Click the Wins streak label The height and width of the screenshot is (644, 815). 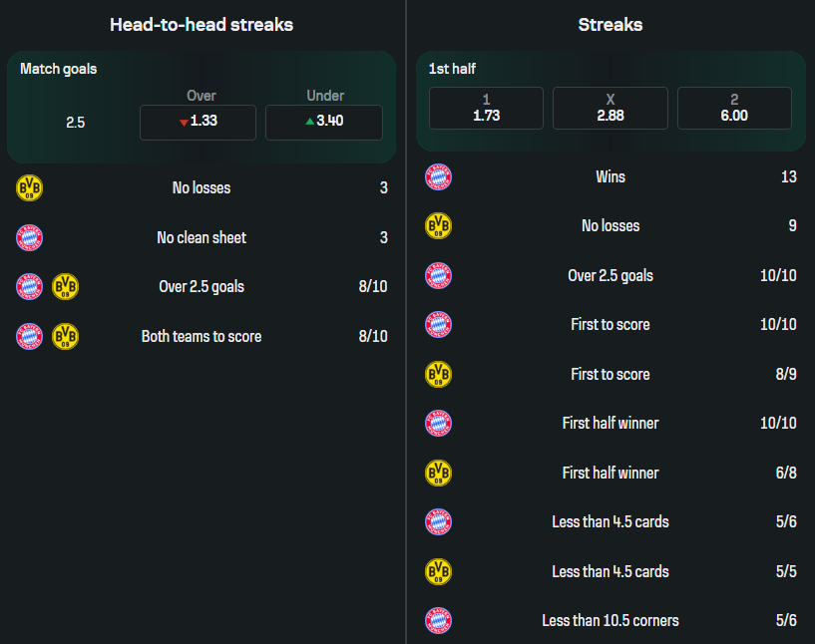click(x=611, y=176)
